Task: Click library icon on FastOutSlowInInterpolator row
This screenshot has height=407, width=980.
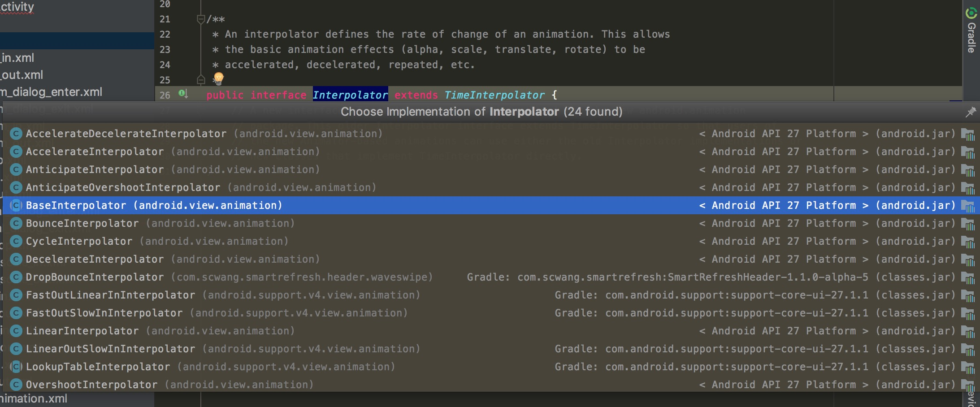Action: click(968, 314)
